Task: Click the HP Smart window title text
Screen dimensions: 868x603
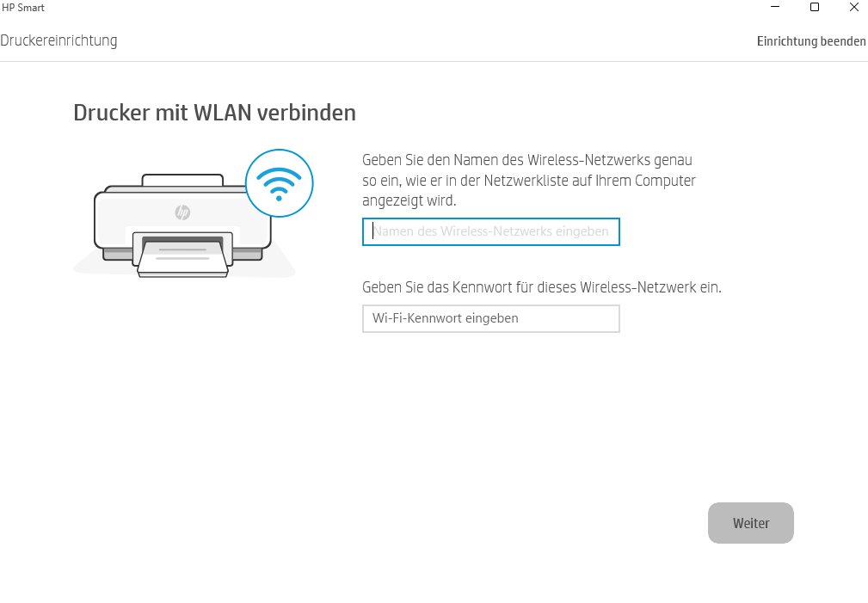Action: 22,7
